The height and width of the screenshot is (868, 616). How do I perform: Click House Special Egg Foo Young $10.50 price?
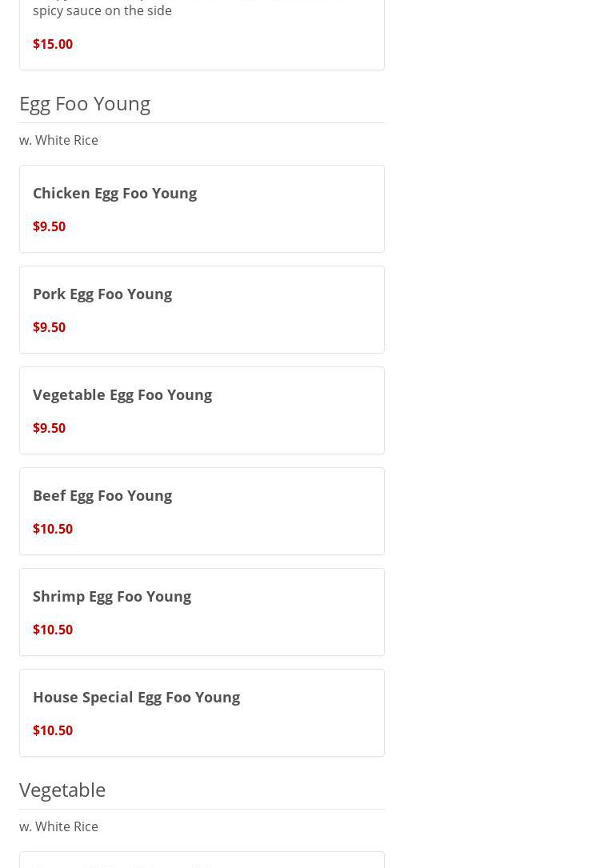tap(53, 730)
